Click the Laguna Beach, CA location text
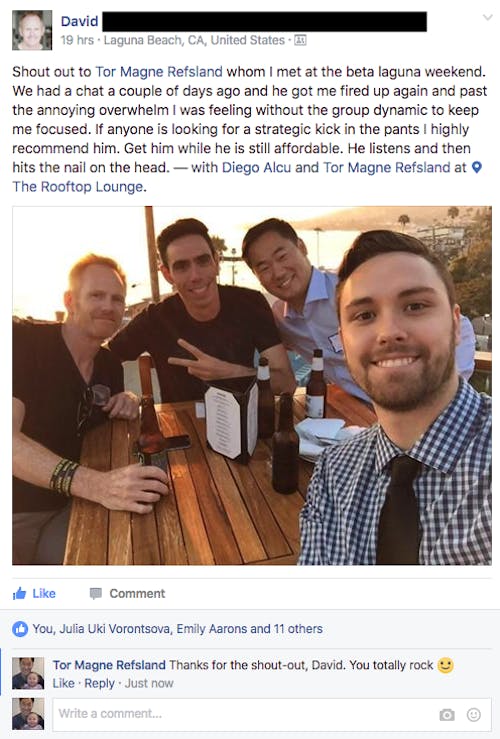The width and height of the screenshot is (500, 739). click(194, 41)
